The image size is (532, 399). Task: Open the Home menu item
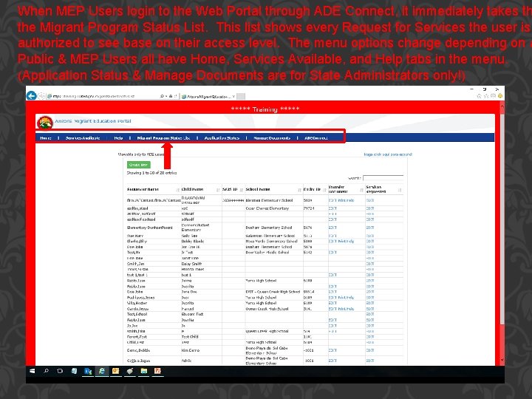tap(46, 138)
